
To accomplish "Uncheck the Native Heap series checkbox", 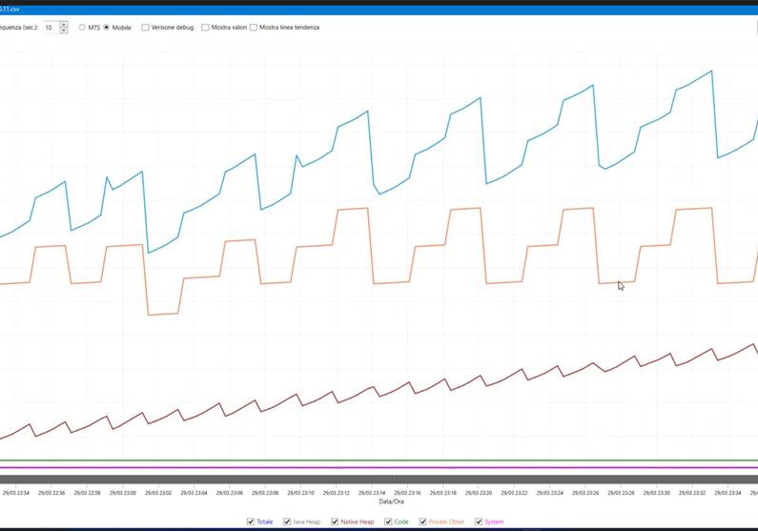I will [335, 522].
